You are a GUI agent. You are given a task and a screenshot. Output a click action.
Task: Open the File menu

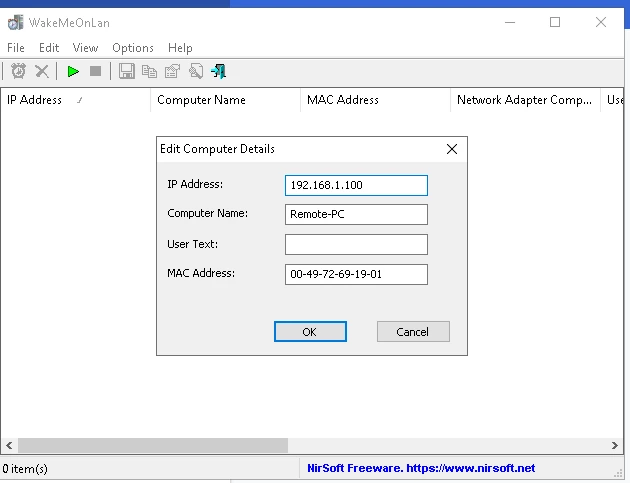[x=16, y=48]
